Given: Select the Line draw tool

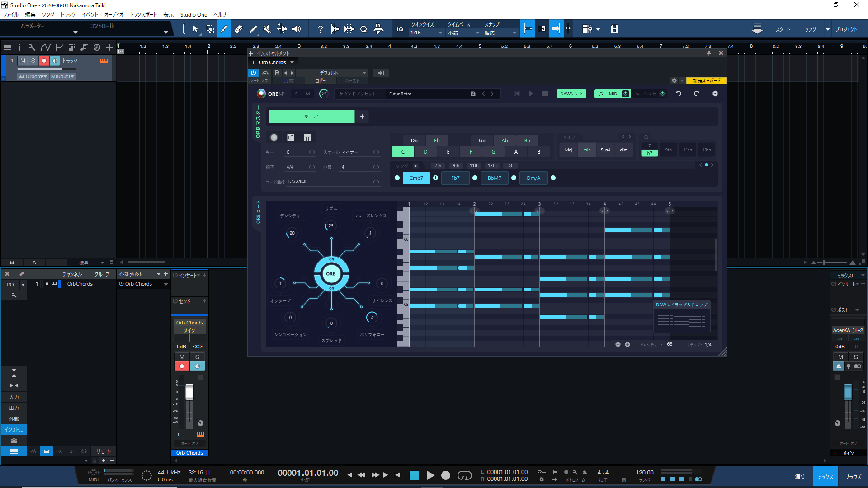Looking at the screenshot, I should (x=253, y=29).
